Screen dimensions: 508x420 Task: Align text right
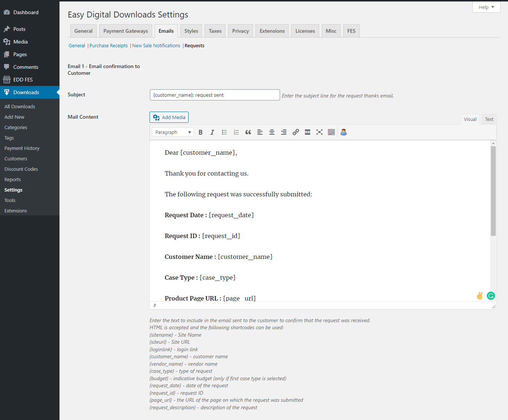[284, 132]
